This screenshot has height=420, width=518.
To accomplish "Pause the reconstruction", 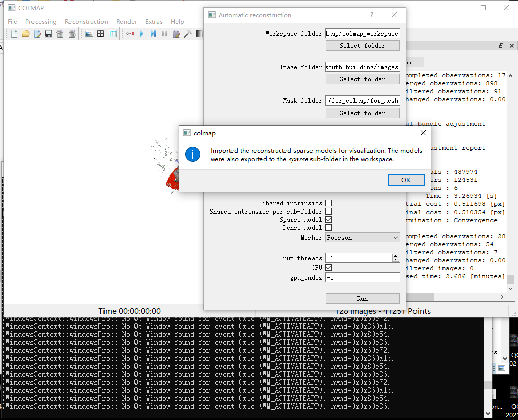I will (164, 34).
